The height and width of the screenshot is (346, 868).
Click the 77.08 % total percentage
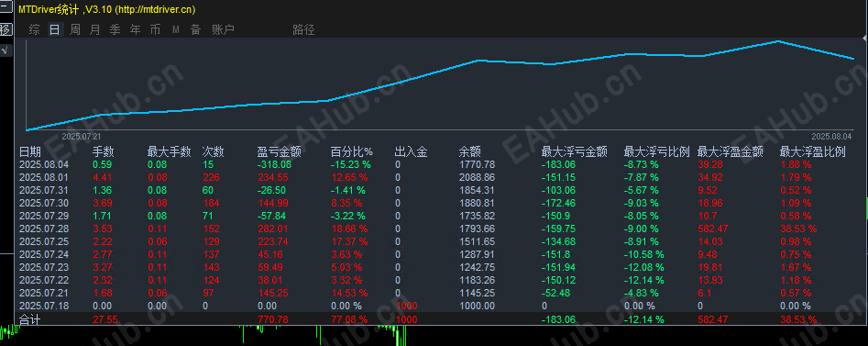[x=348, y=319]
